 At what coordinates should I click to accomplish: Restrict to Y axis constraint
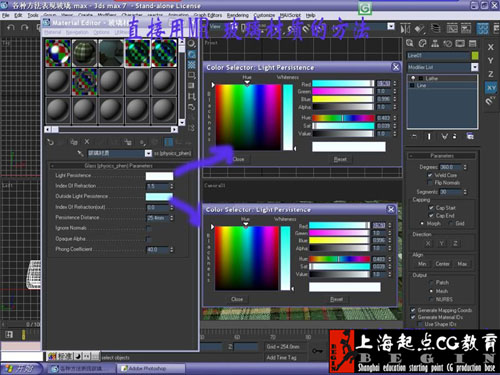point(491,60)
